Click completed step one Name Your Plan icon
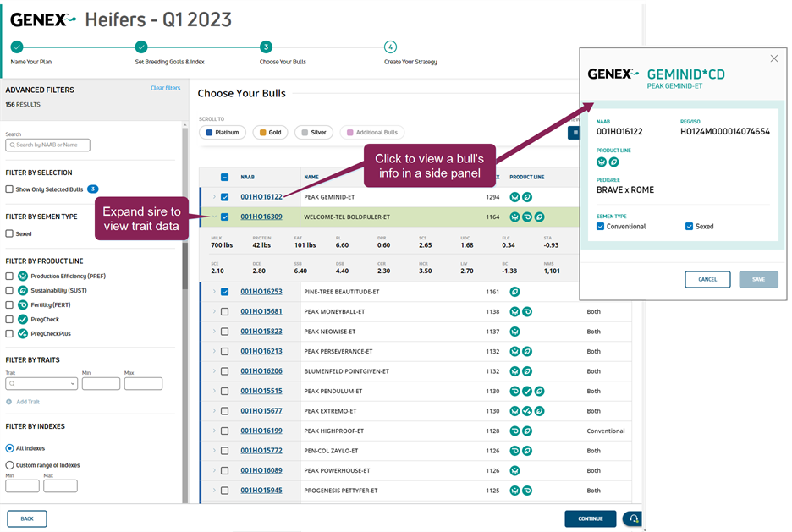 coord(17,47)
